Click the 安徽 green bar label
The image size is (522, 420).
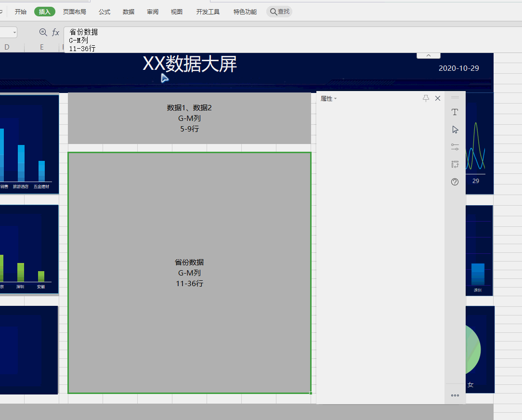pyautogui.click(x=41, y=287)
